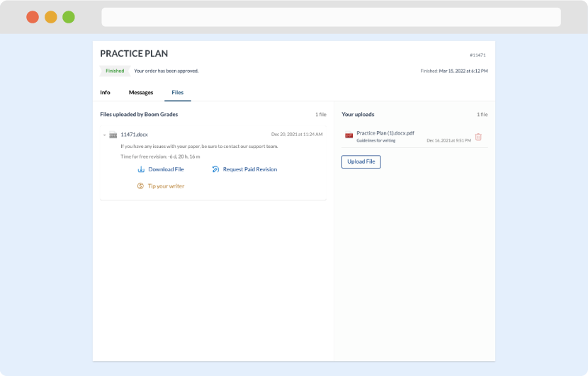Select the Files tab
588x376 pixels.
click(x=177, y=93)
